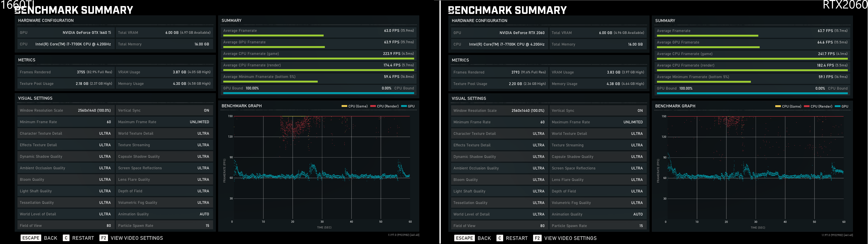Select the Window Resolution Scale row in 1660Ti panel
The height and width of the screenshot is (244, 868).
click(66, 110)
